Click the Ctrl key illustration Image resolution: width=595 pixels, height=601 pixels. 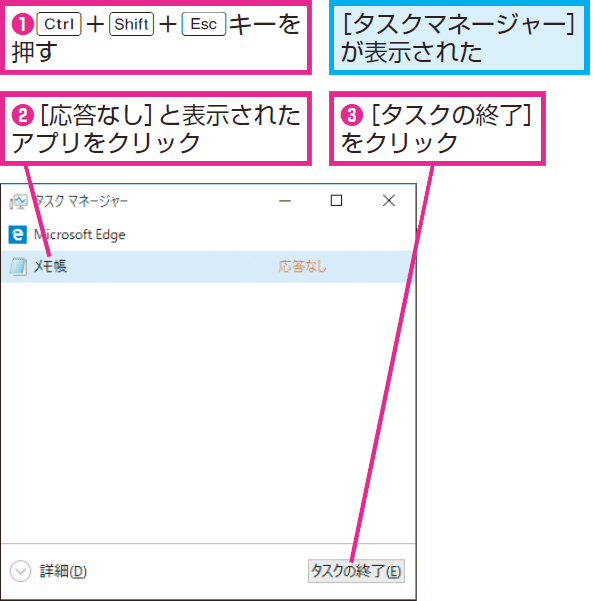click(x=59, y=24)
